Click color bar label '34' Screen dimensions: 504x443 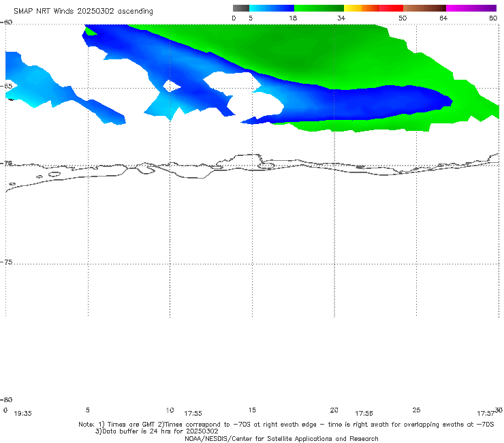click(341, 18)
